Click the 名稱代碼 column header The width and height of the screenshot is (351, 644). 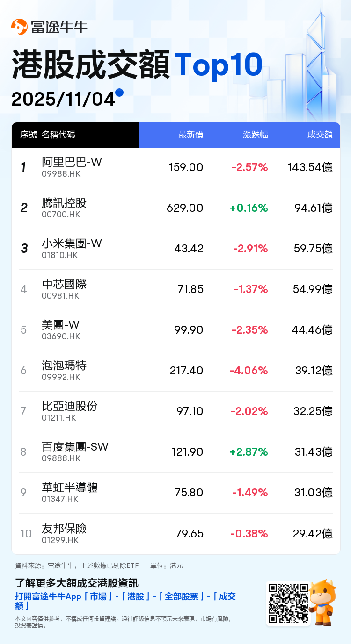point(58,135)
